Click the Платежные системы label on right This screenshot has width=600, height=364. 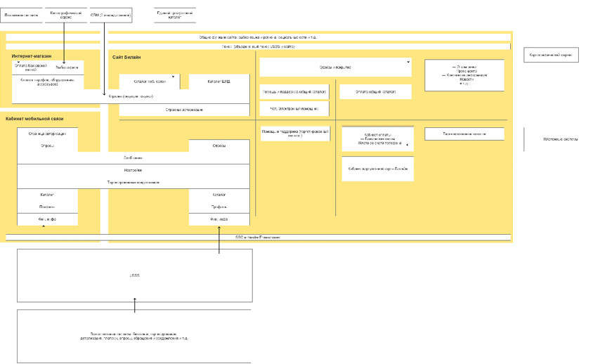coord(561,138)
